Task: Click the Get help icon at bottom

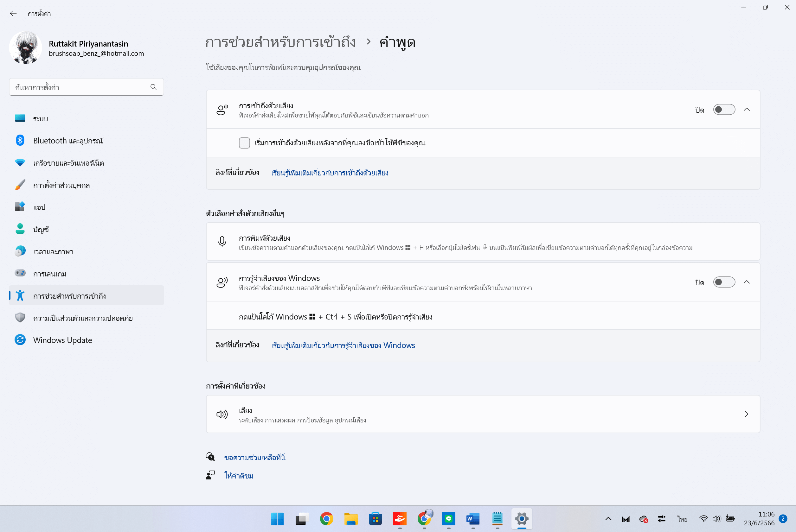Action: click(x=210, y=457)
